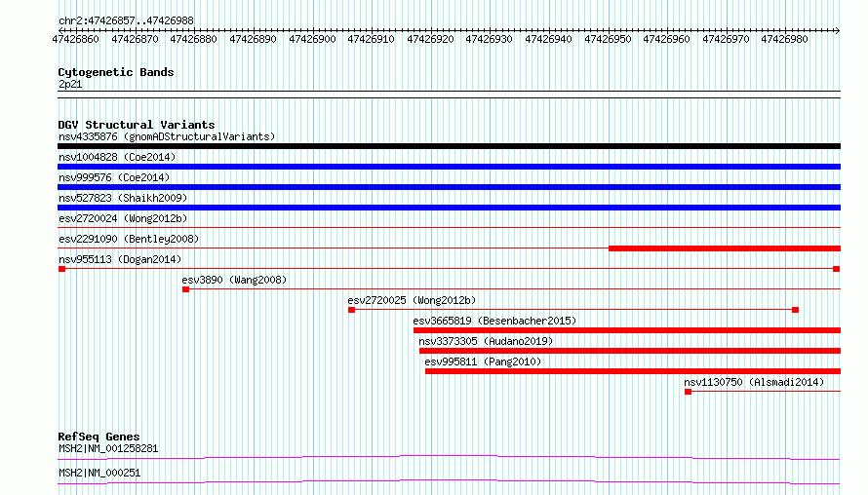The width and height of the screenshot is (868, 495).
Task: Click ruler position 47426870
Action: point(135,39)
